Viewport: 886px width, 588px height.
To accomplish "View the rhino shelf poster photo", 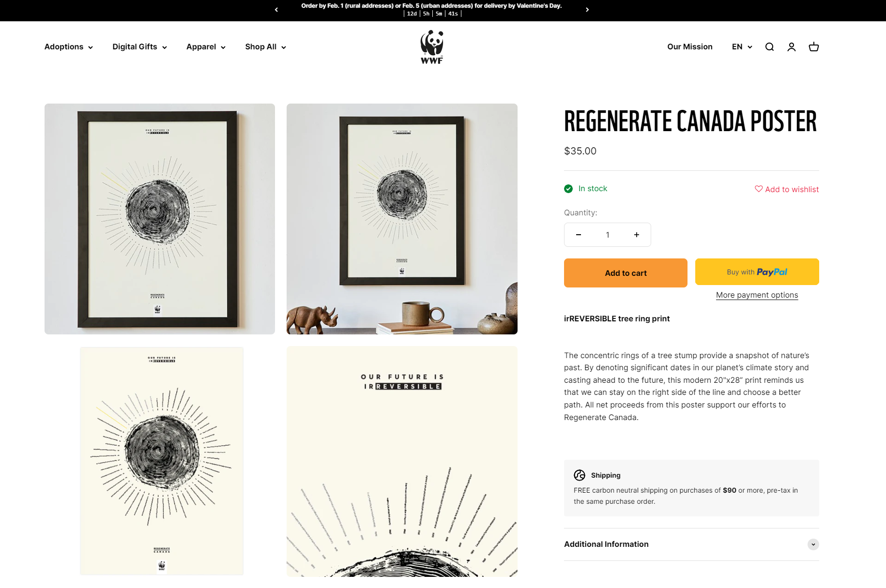I will tap(402, 219).
